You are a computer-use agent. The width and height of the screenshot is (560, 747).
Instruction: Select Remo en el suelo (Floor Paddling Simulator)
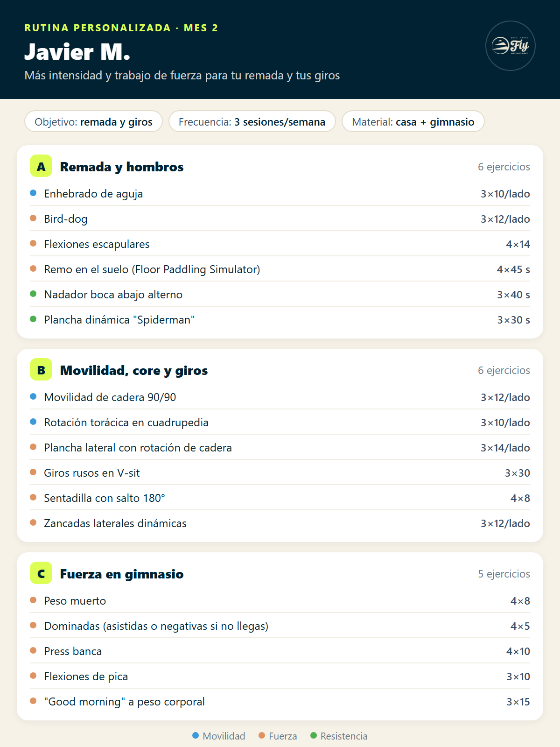click(280, 269)
